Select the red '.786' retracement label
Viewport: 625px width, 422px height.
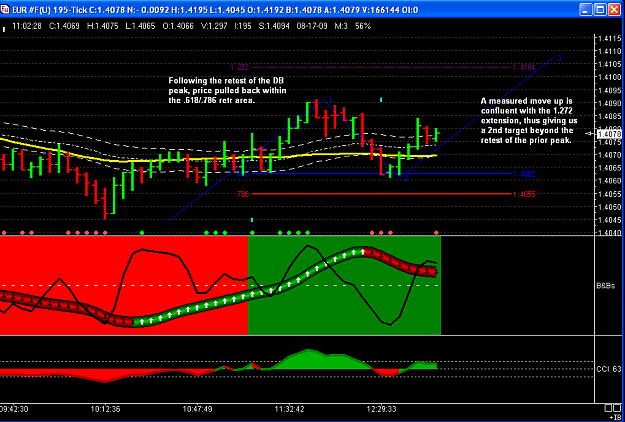coord(243,194)
